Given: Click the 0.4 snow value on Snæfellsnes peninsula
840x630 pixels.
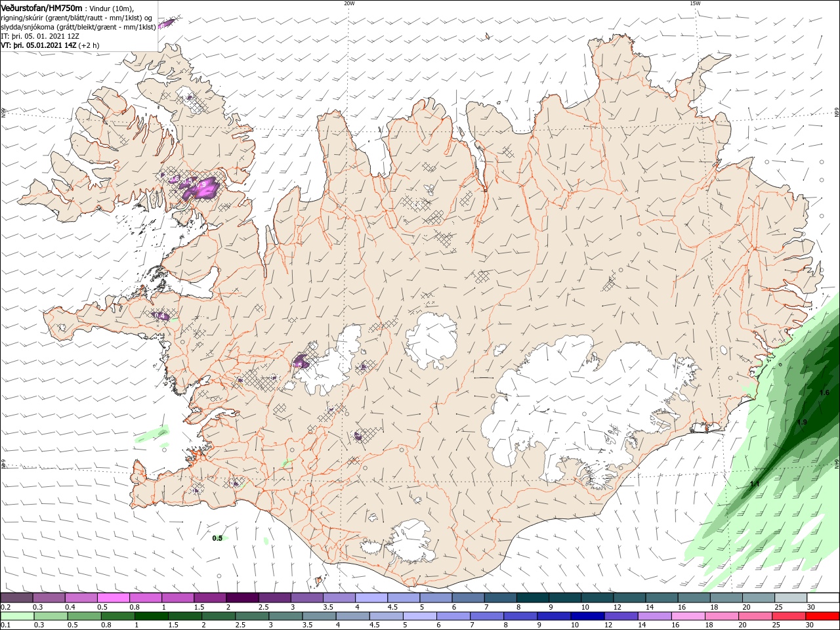Looking at the screenshot, I should [159, 316].
